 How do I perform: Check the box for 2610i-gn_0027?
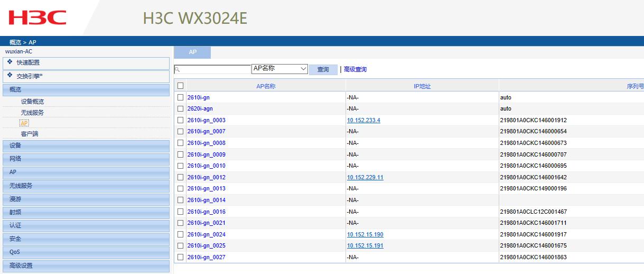pos(181,257)
